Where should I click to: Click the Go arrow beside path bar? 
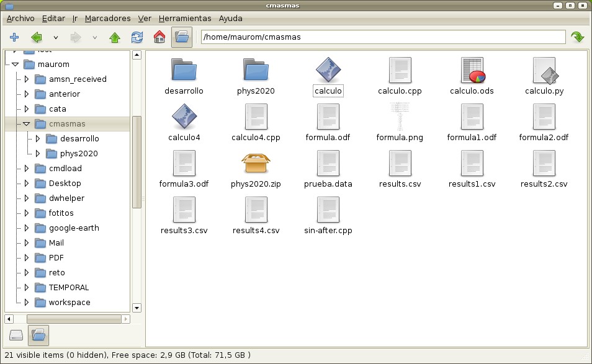578,37
